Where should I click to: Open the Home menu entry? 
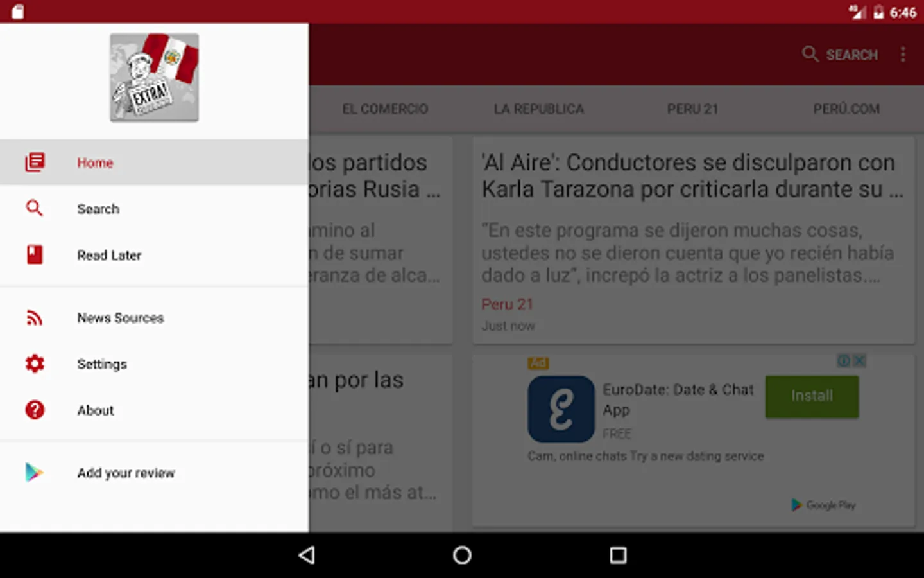tap(154, 162)
